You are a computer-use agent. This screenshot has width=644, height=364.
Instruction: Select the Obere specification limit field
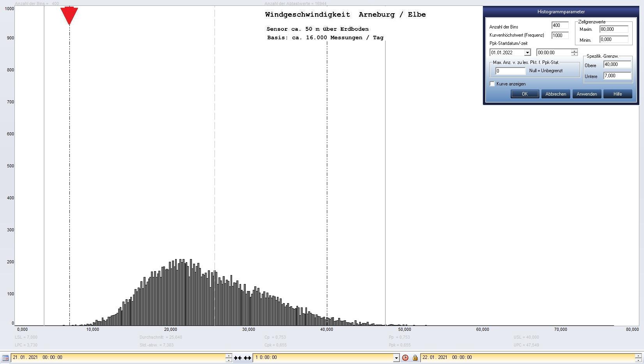click(x=617, y=64)
